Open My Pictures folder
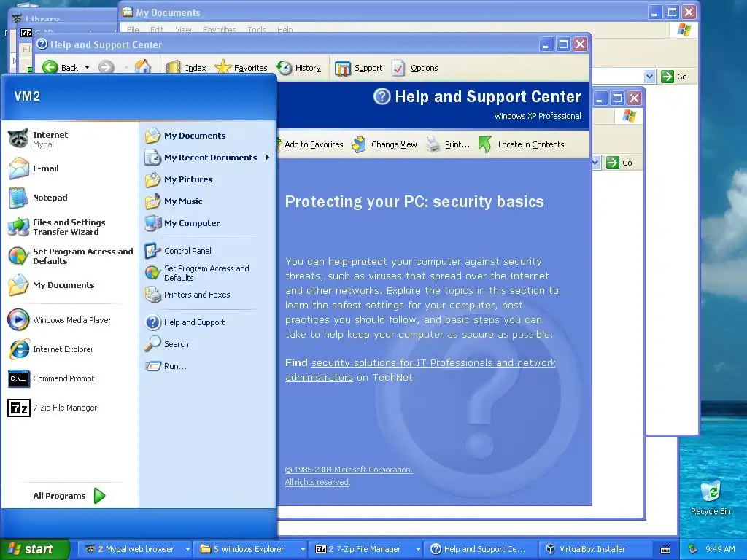 click(208, 179)
